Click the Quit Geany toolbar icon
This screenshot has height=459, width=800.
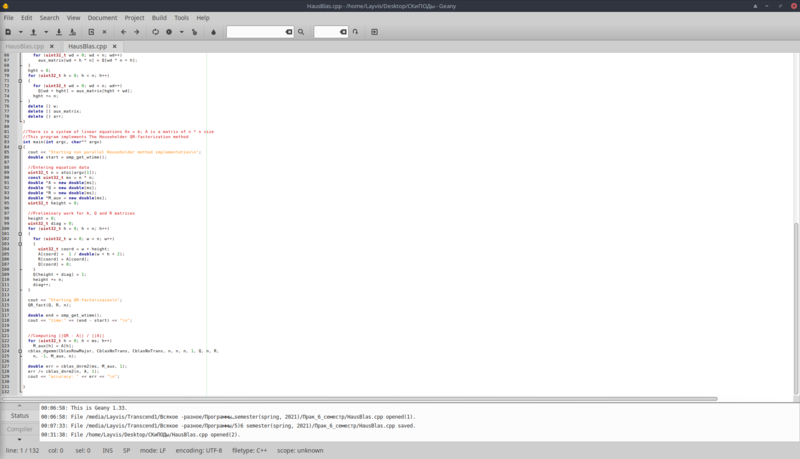tap(374, 32)
